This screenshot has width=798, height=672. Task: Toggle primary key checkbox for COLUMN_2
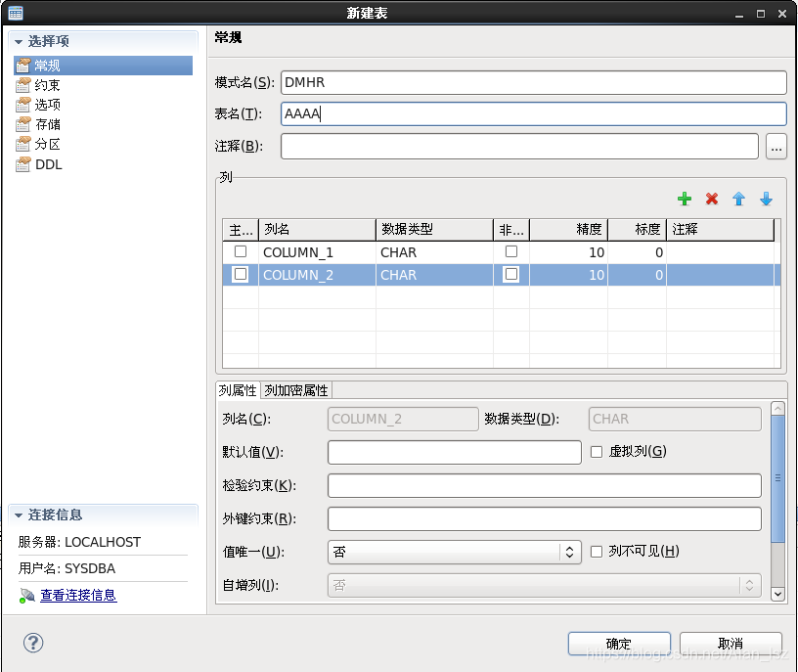pyautogui.click(x=241, y=275)
